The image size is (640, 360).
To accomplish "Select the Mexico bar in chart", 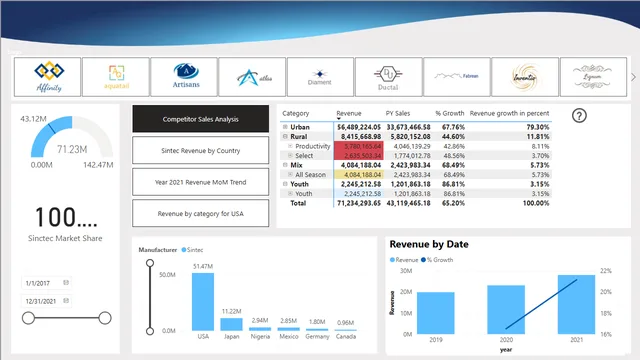I will [289, 329].
